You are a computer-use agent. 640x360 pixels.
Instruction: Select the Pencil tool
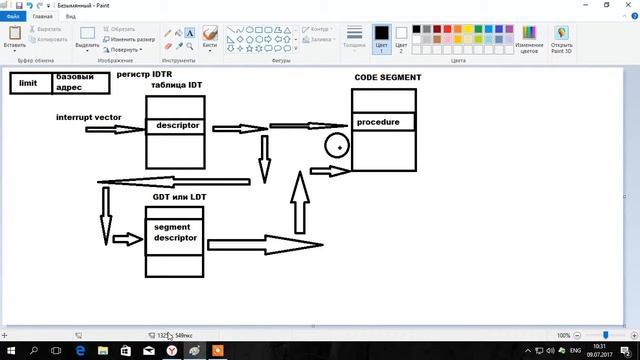[167, 33]
